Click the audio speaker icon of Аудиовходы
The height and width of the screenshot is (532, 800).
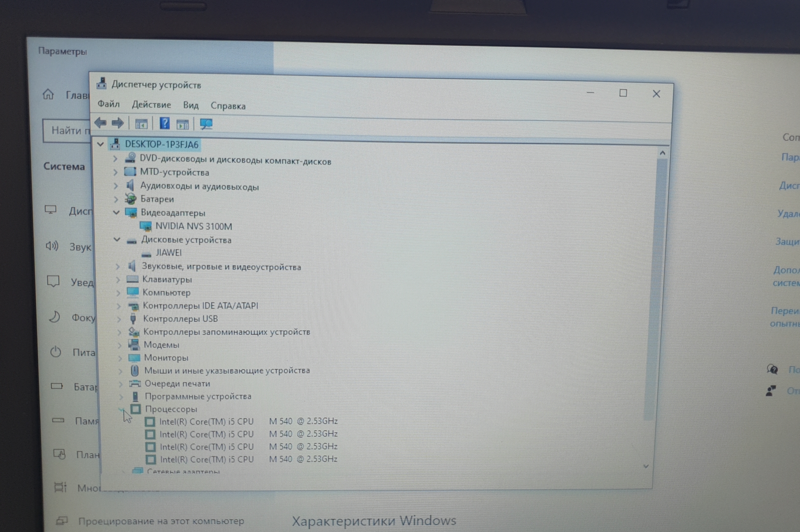pyautogui.click(x=131, y=185)
